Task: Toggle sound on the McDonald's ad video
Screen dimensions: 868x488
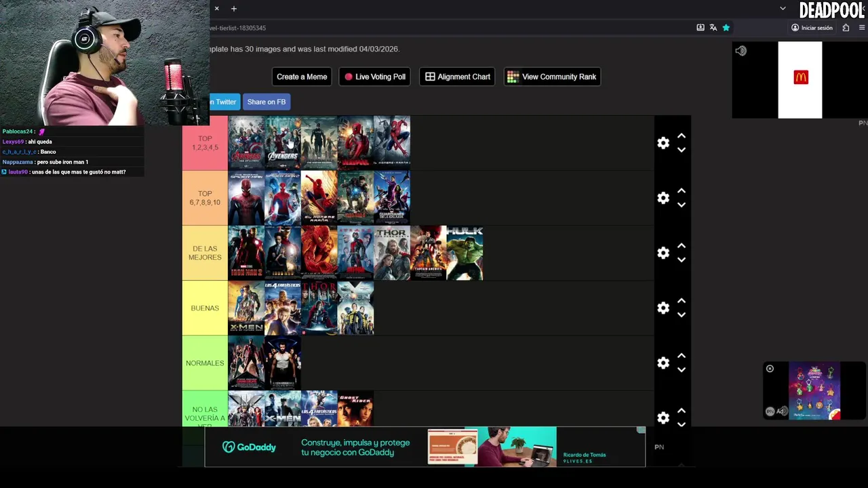Action: click(741, 51)
